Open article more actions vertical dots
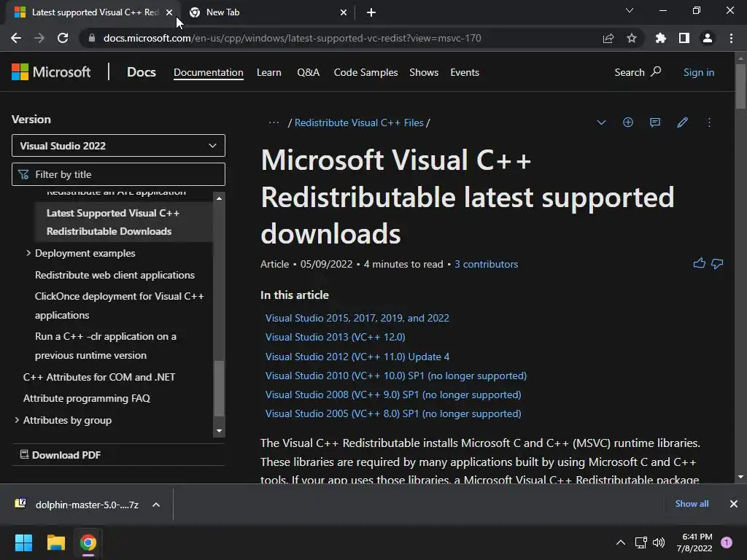 [709, 122]
